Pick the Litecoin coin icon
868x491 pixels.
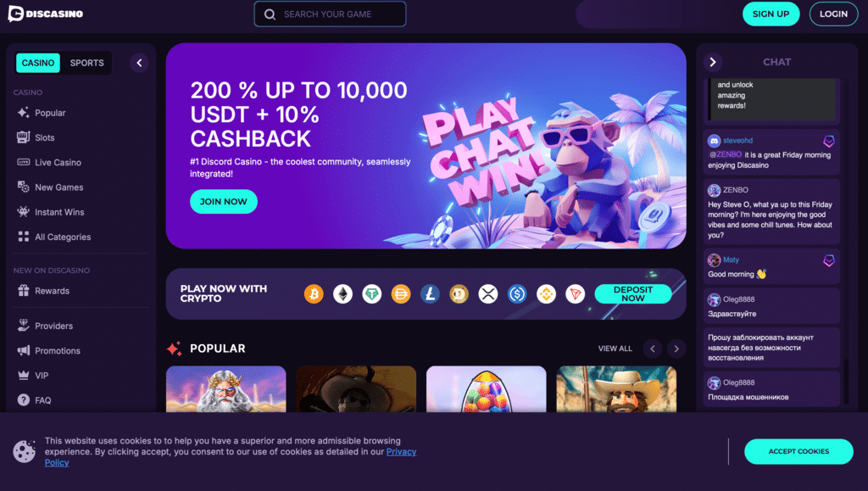coord(430,294)
